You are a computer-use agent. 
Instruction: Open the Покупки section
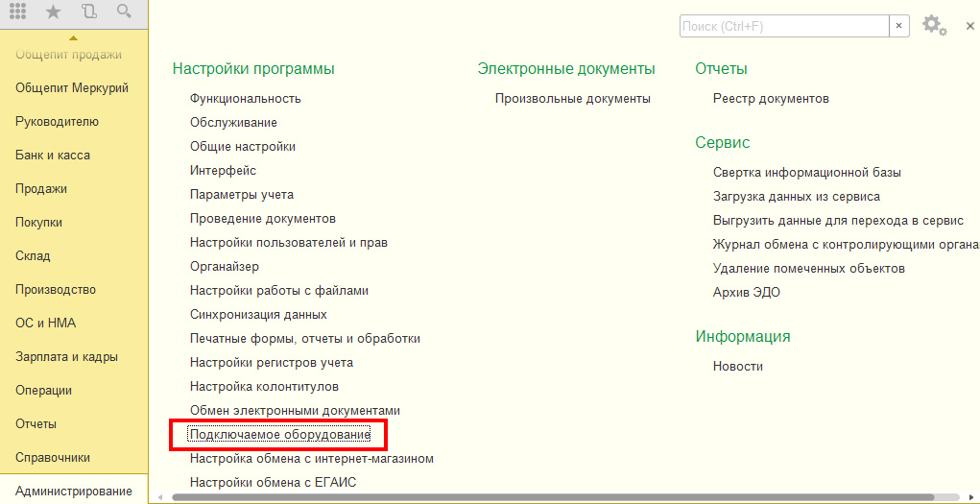click(x=38, y=223)
